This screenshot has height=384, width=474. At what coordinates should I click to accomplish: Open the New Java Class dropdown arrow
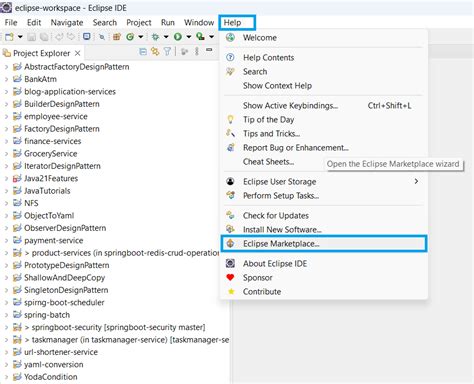coord(141,37)
